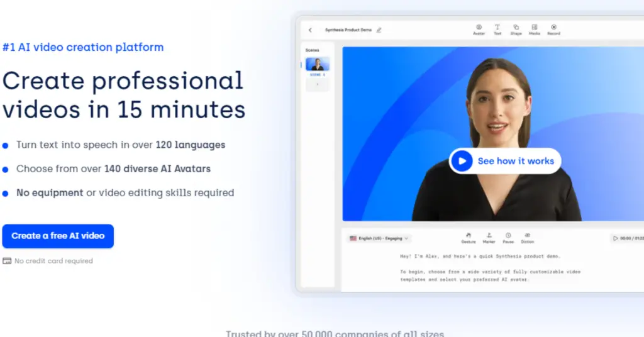644x337 pixels.
Task: Click the back arrow in the editor
Action: 311,30
